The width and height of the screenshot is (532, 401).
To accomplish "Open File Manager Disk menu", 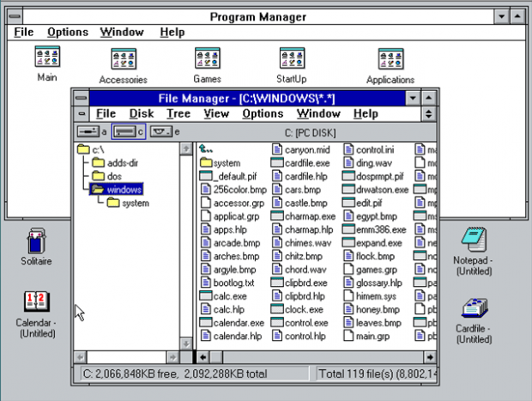I will 142,113.
